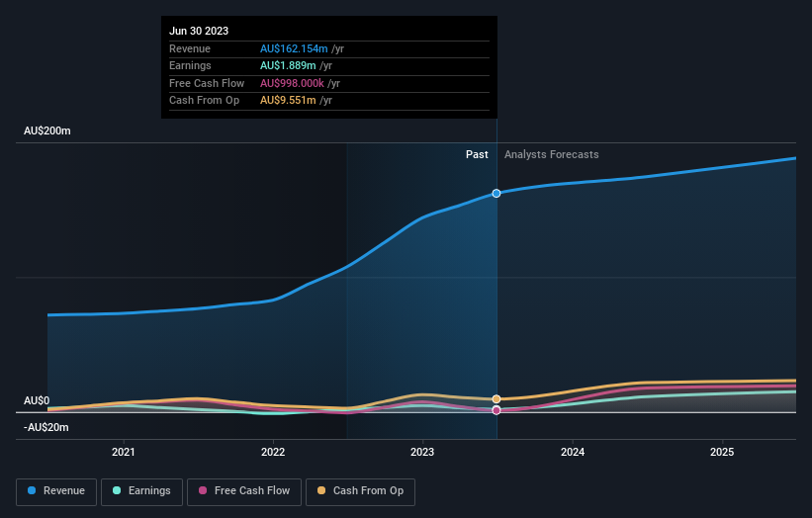Click the Revenue row label in tooltip
812x518 pixels.
[x=190, y=48]
